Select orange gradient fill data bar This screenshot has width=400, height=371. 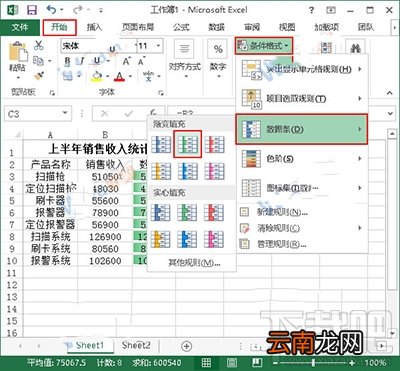point(161,171)
